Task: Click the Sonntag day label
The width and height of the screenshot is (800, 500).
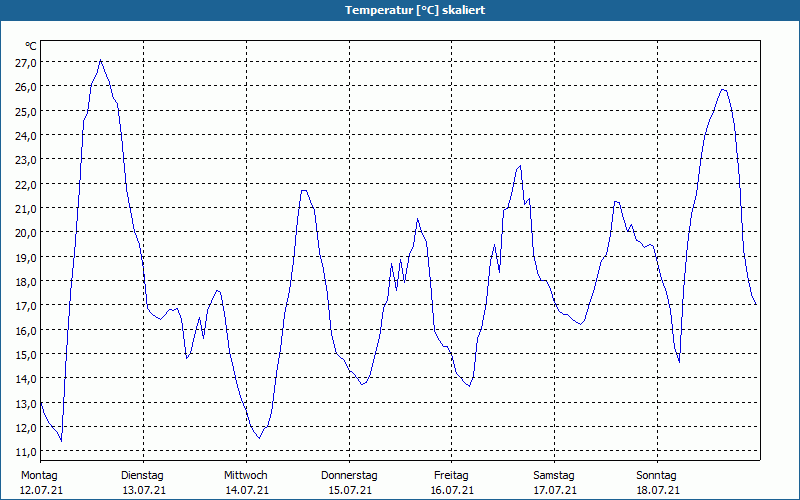Action: pos(657,476)
